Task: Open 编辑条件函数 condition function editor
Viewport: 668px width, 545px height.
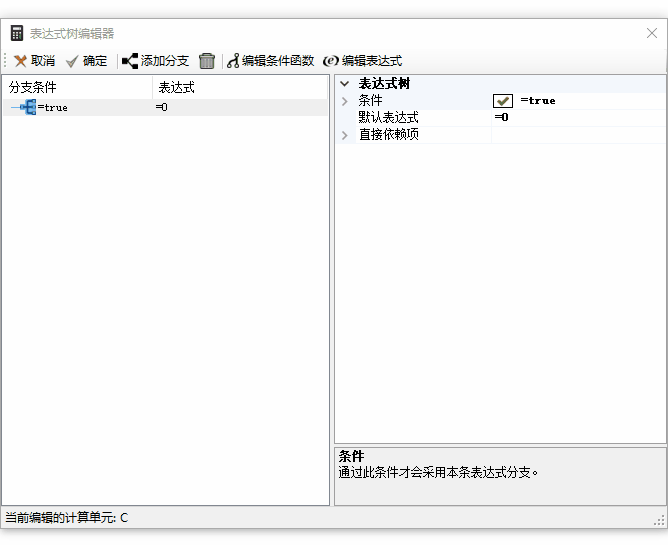Action: click(x=270, y=61)
